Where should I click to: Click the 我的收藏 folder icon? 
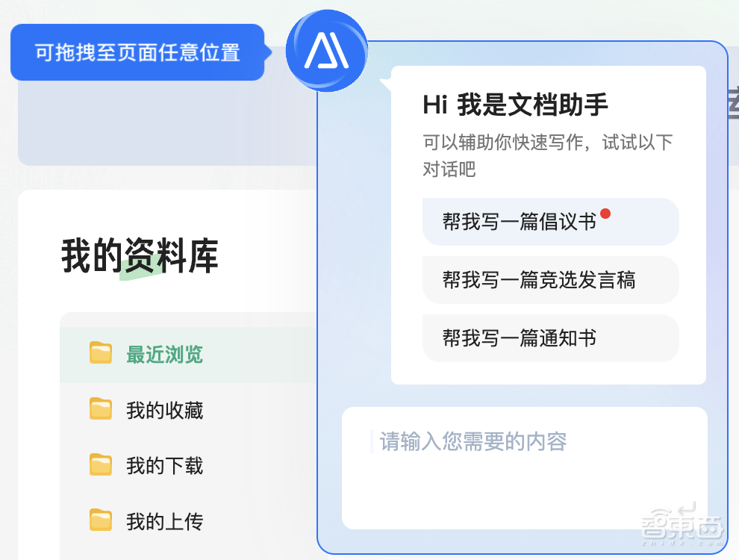(x=102, y=410)
